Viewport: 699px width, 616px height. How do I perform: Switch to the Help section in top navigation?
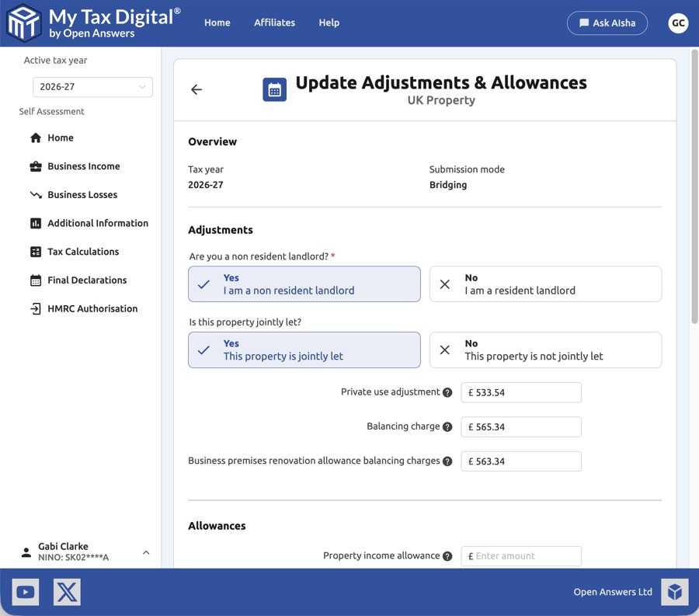(x=329, y=23)
